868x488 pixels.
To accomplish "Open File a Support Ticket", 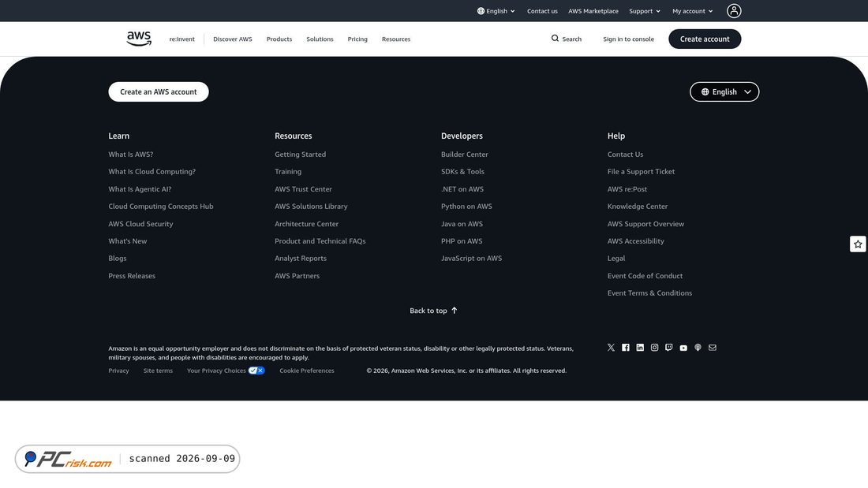I will [641, 172].
